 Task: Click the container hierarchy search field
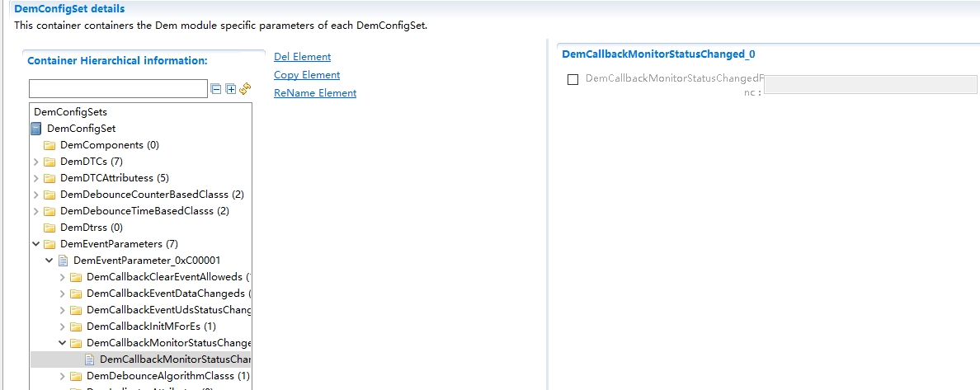coord(118,89)
